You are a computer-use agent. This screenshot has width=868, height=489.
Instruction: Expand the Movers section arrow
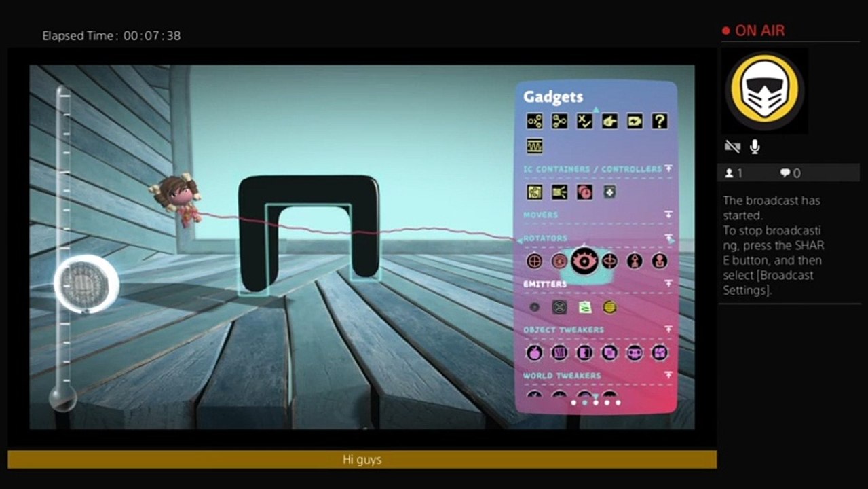(668, 215)
